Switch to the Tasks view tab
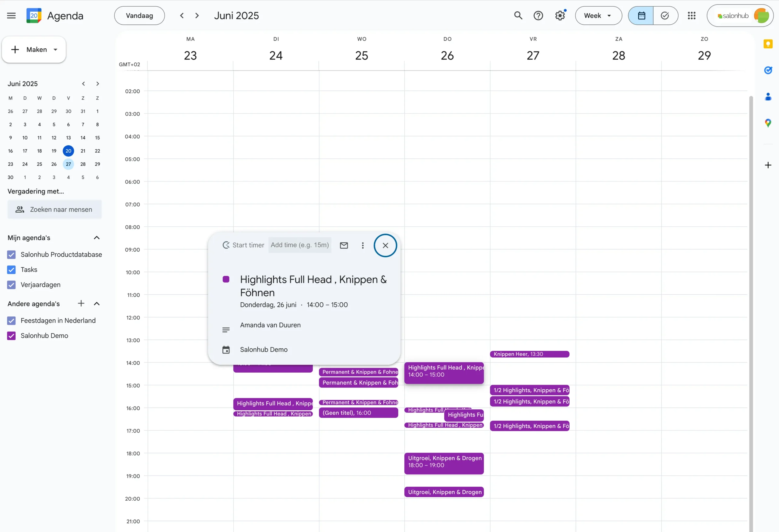 pos(665,16)
